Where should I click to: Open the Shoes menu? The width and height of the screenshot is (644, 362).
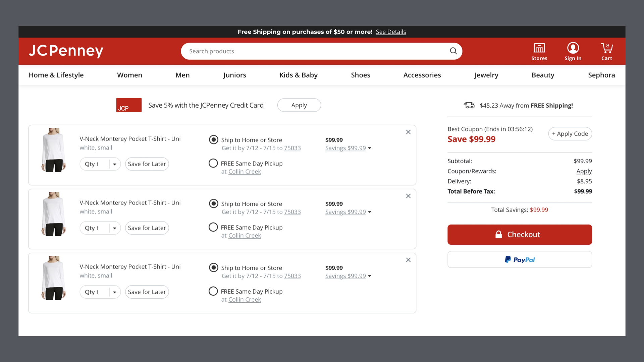point(361,75)
